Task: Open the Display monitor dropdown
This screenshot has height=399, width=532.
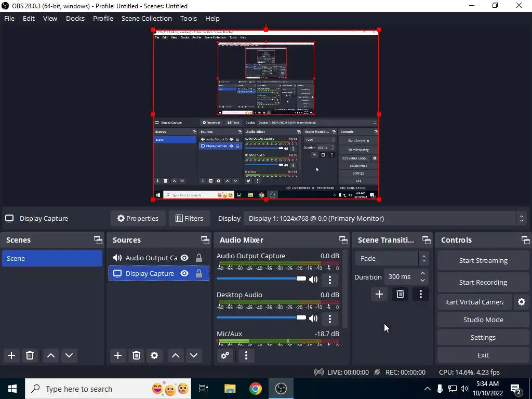Action: [x=385, y=219]
